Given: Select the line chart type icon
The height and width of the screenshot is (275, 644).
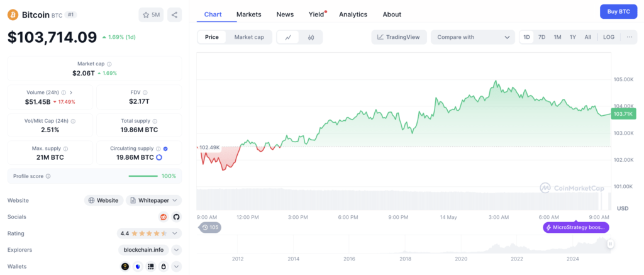Looking at the screenshot, I should tap(288, 37).
